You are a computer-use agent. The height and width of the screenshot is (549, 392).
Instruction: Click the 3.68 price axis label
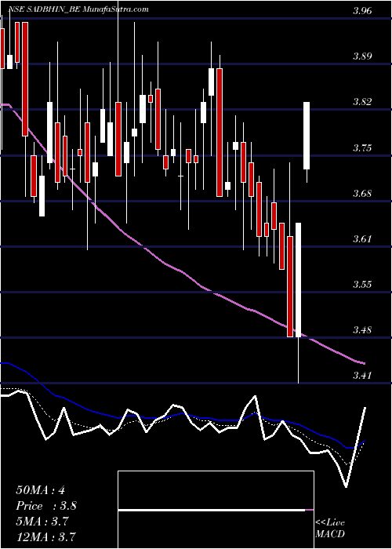[362, 193]
